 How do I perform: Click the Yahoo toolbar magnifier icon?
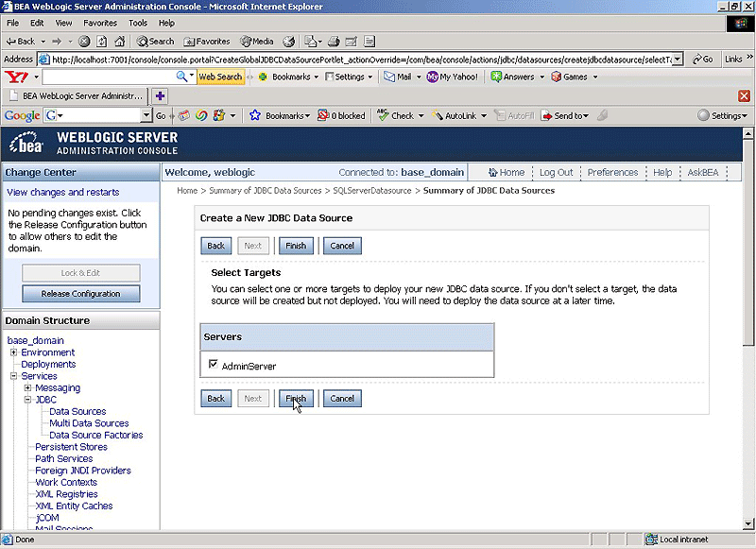pyautogui.click(x=181, y=77)
